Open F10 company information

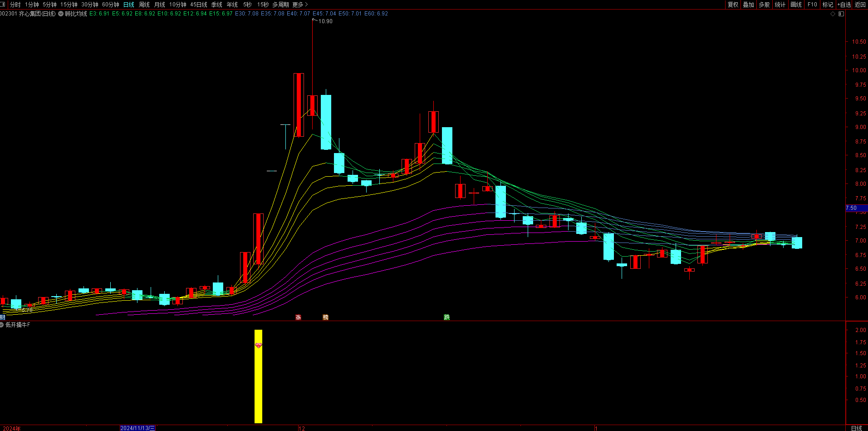click(812, 5)
